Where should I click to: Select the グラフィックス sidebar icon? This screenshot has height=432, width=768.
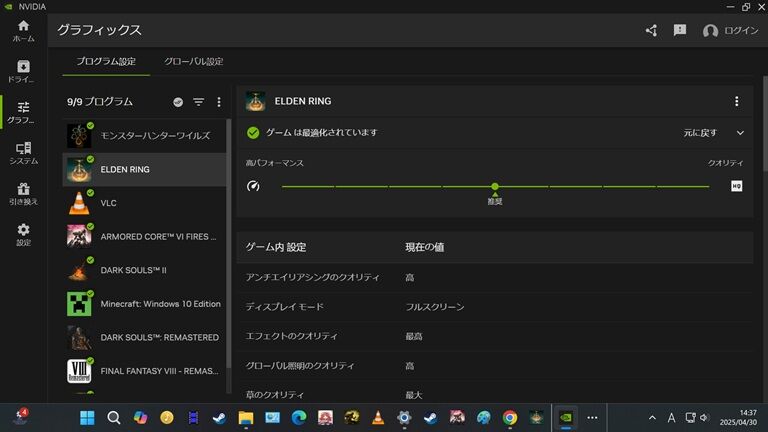pos(24,112)
